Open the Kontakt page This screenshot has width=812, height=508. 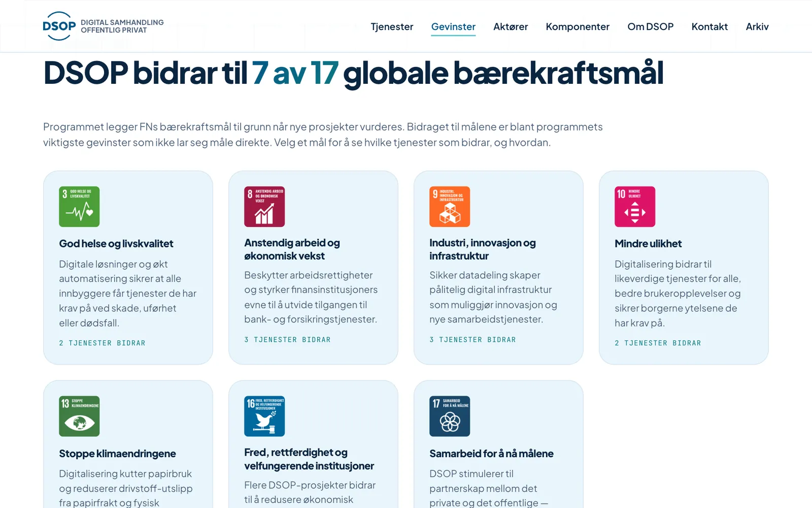[x=709, y=26]
